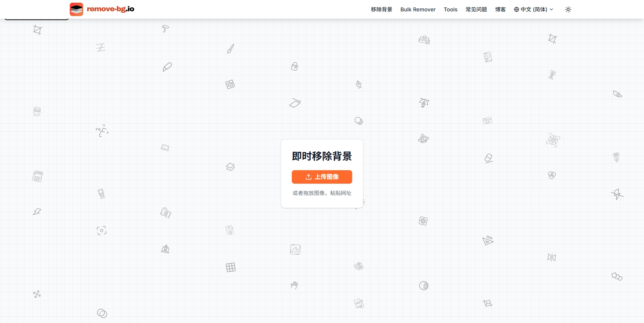Click the focus frame background icon
The width and height of the screenshot is (644, 323).
pos(102,231)
